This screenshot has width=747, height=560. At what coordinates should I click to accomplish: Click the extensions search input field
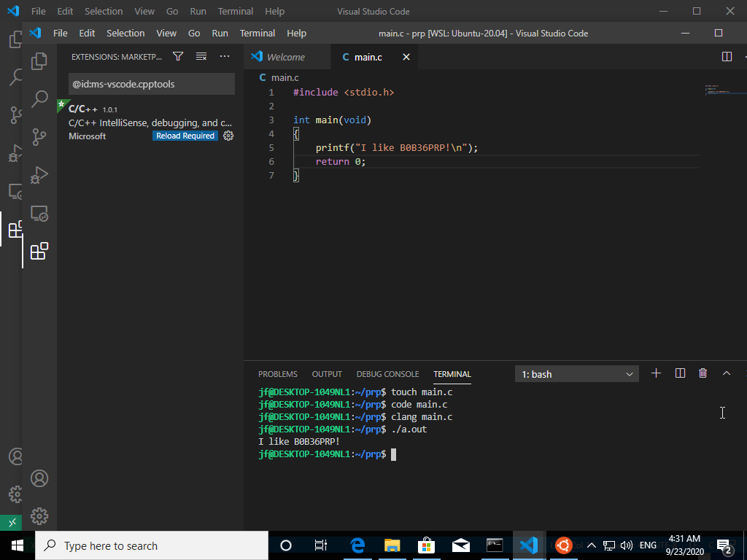click(x=152, y=84)
